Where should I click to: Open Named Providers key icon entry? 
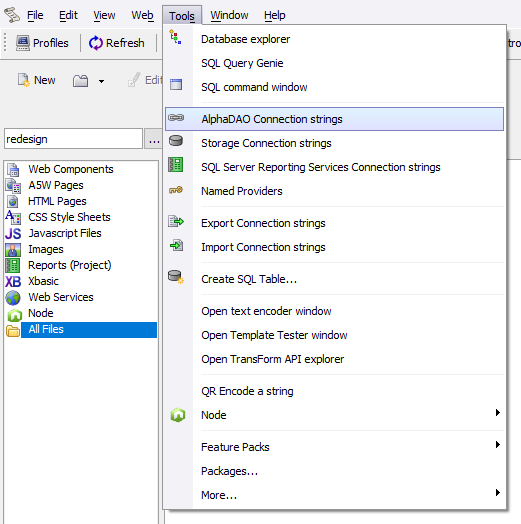(176, 190)
